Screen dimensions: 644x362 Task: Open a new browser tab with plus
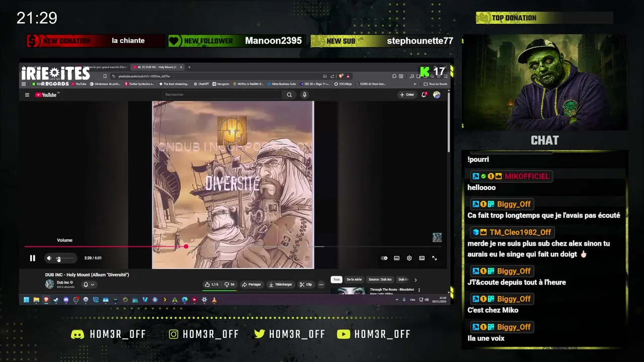pos(189,67)
